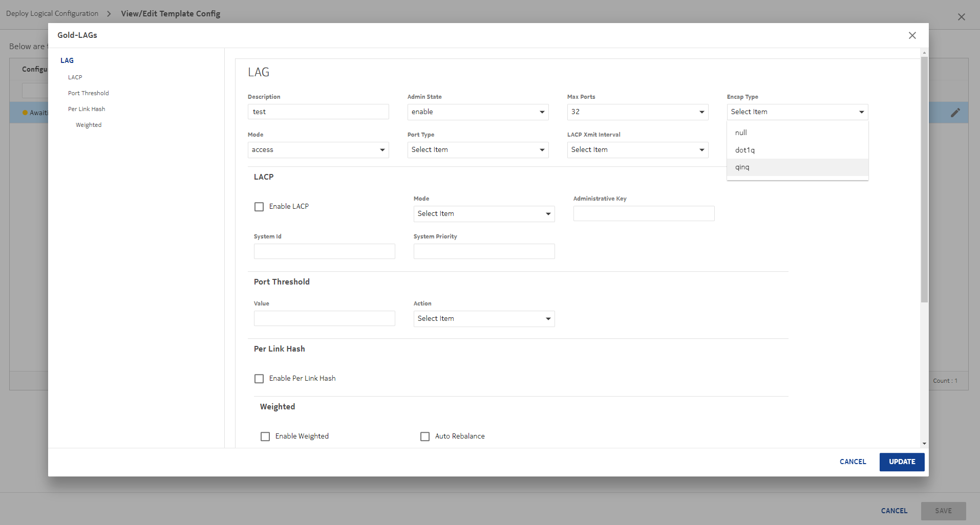Jump to LACP section in left navigation
The width and height of the screenshot is (980, 525).
[x=75, y=77]
